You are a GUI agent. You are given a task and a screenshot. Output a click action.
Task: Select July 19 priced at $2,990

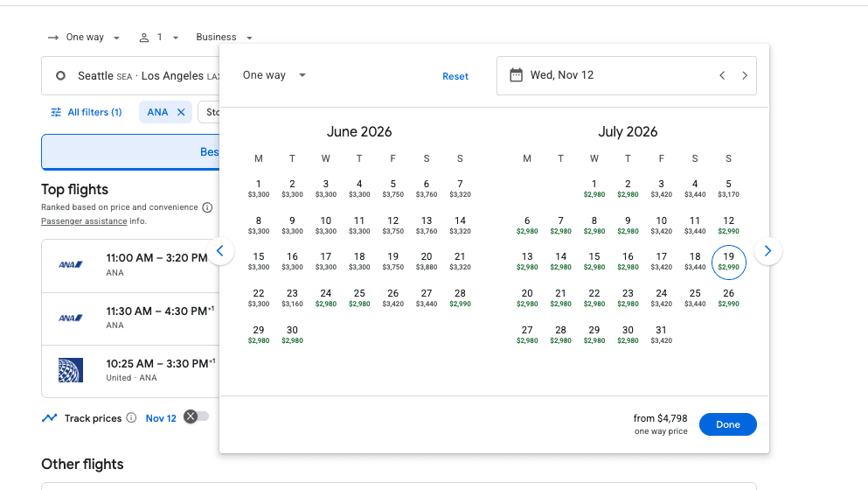[x=728, y=261]
